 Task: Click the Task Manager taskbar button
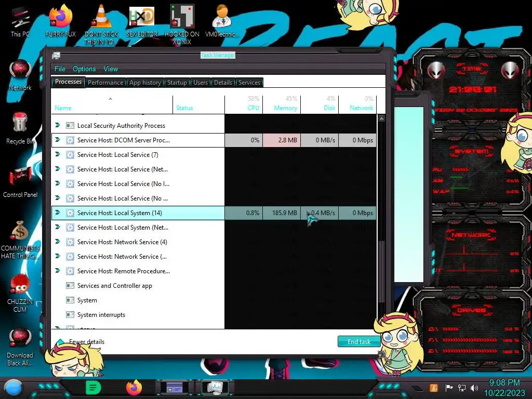tap(215, 388)
